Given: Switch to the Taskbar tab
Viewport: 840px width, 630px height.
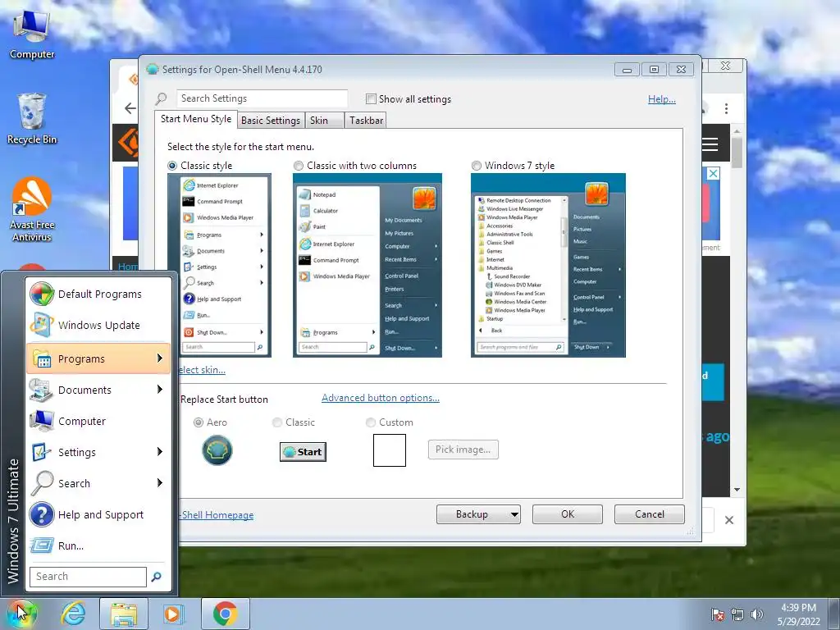Looking at the screenshot, I should [x=366, y=121].
